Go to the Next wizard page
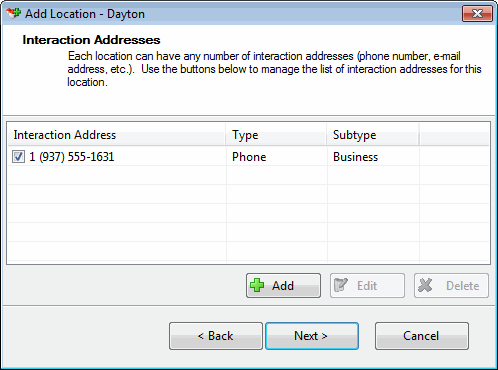This screenshot has width=498, height=370. (312, 336)
